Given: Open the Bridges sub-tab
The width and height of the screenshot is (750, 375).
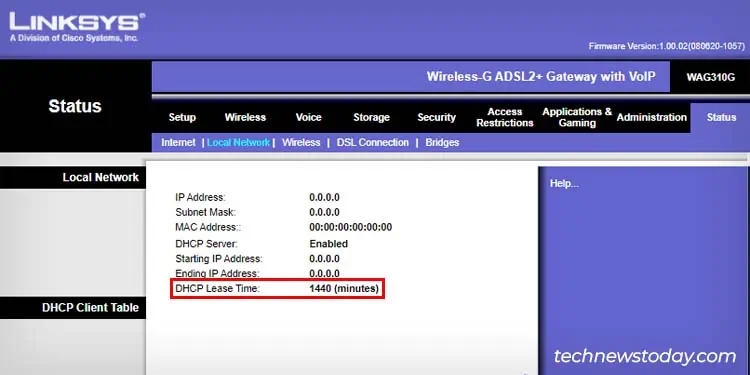Looking at the screenshot, I should (x=442, y=143).
